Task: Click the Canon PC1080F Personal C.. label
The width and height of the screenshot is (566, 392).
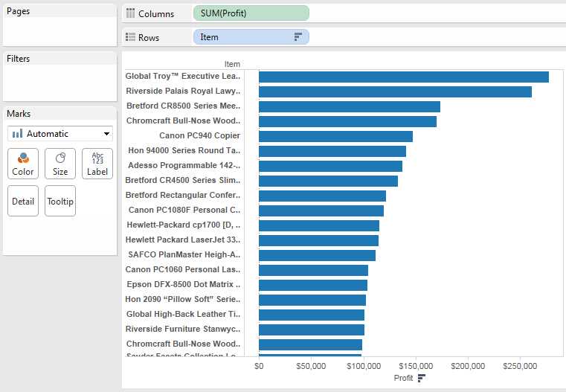Action: pos(184,210)
